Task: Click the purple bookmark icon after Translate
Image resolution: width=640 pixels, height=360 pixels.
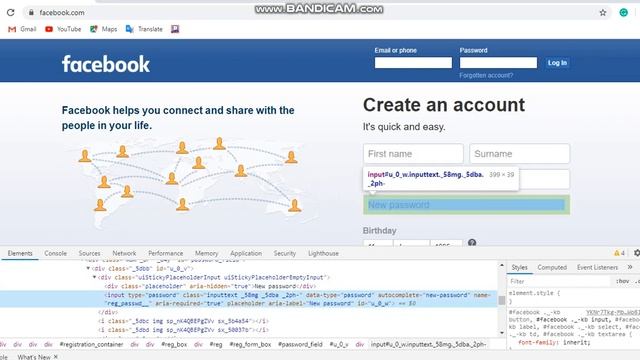Action: [175, 29]
